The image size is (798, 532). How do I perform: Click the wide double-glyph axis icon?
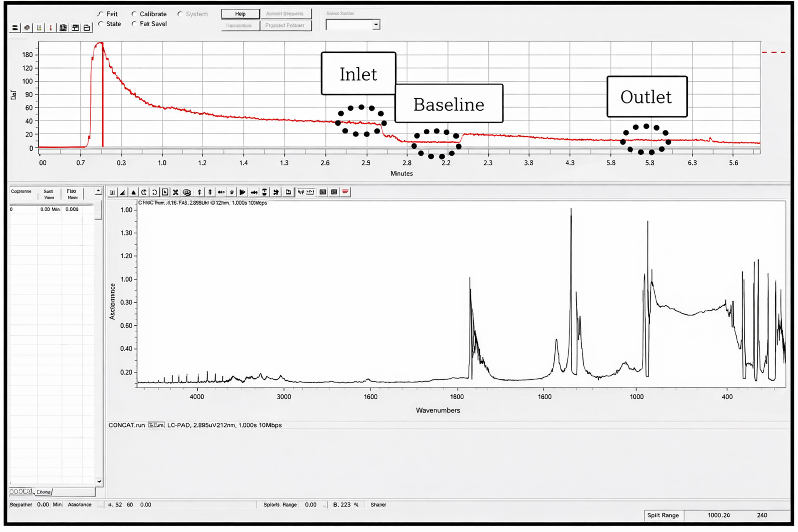pyautogui.click(x=306, y=192)
